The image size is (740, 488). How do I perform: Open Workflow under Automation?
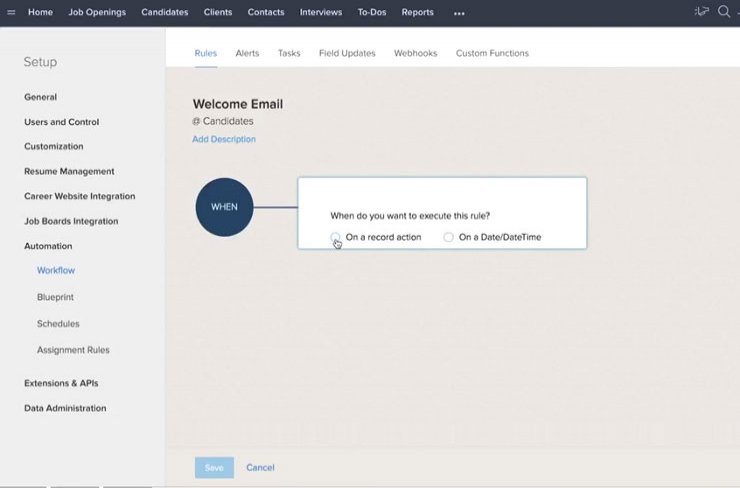coord(56,271)
